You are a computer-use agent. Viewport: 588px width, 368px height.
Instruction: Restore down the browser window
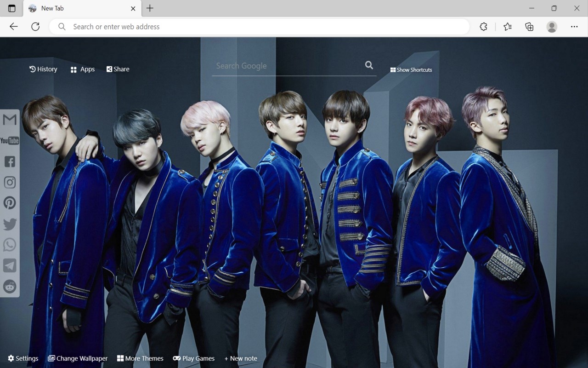tap(554, 8)
